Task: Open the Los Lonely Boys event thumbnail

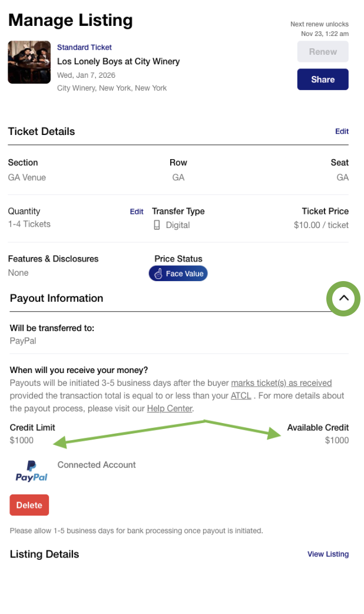Action: 29,62
